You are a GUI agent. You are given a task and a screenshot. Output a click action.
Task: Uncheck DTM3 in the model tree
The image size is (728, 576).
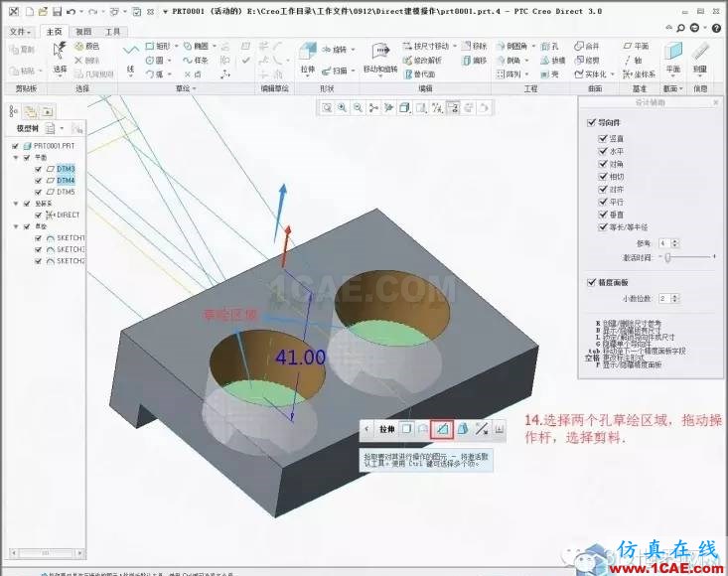(39, 169)
